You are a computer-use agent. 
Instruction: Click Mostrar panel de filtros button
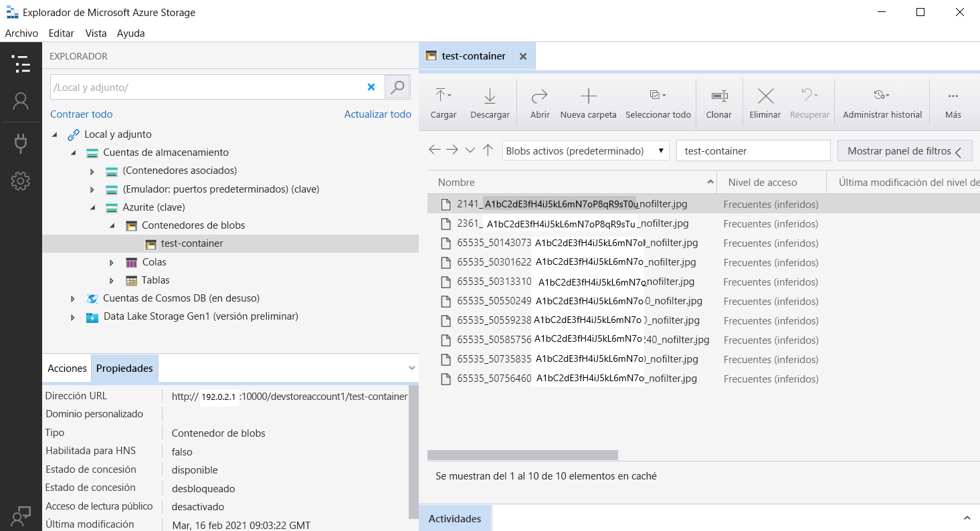pyautogui.click(x=904, y=151)
